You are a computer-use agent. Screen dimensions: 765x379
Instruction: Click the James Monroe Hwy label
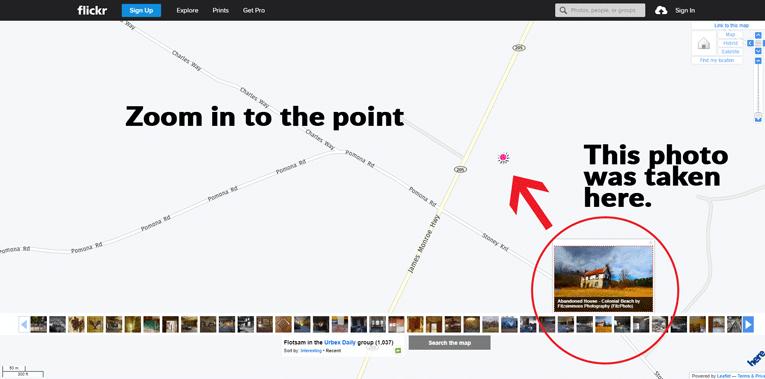point(423,243)
